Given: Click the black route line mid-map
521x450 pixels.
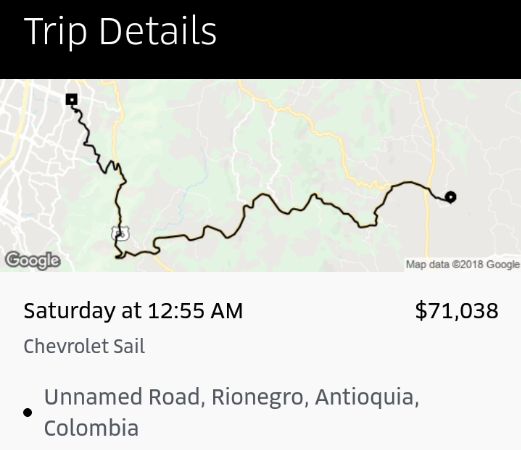Looking at the screenshot, I should 263,195.
